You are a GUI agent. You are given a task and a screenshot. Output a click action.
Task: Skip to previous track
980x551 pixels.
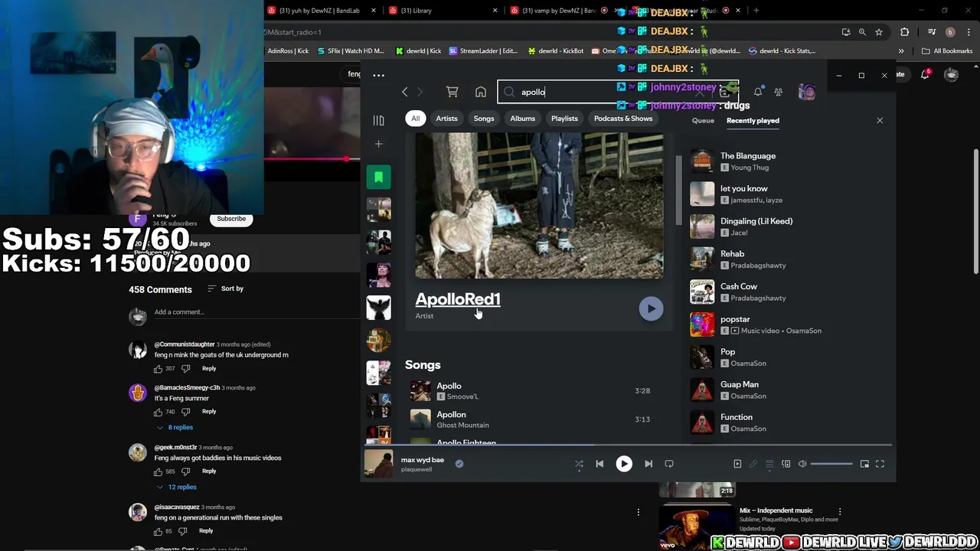tap(599, 464)
